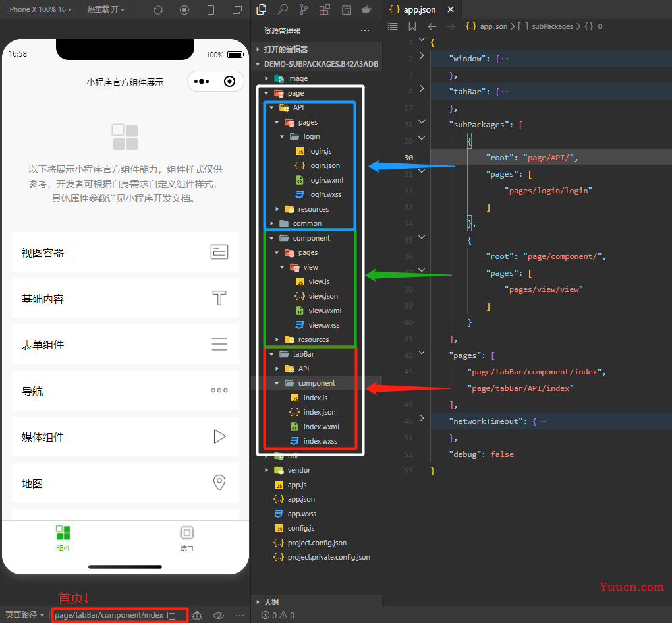The width and height of the screenshot is (672, 623).
Task: Open the 媒体组件 component row
Action: tap(125, 436)
